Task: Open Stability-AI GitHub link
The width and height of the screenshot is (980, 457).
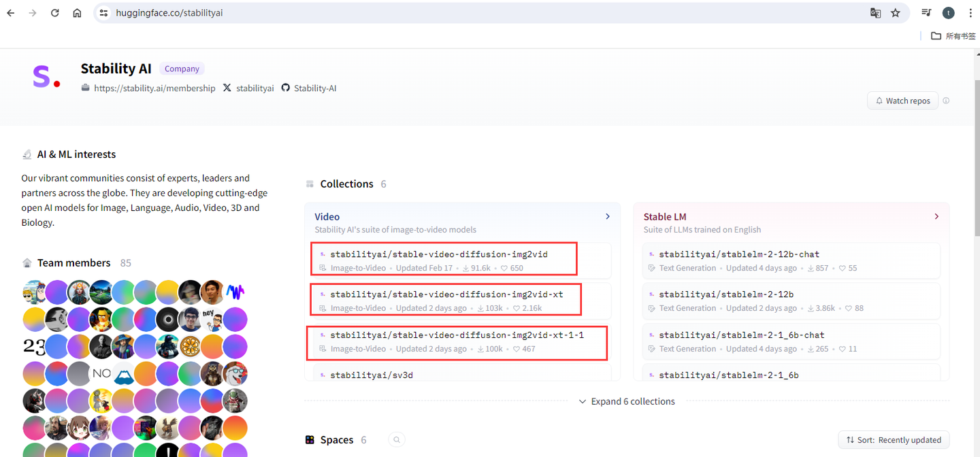Action: click(314, 88)
